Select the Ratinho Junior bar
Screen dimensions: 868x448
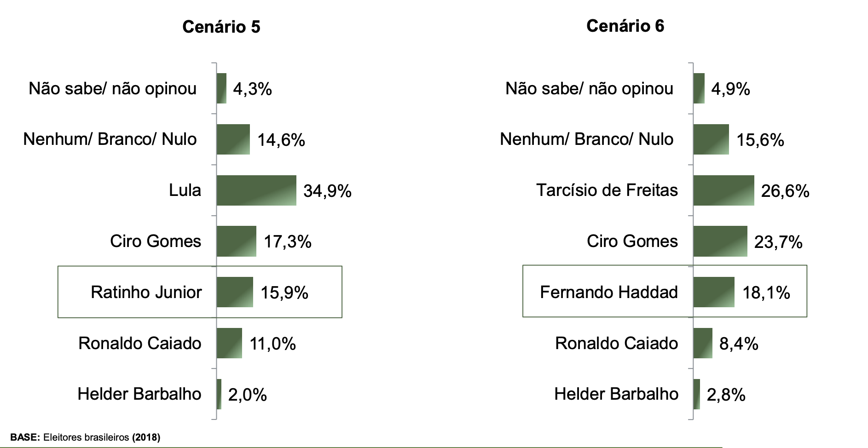tap(235, 292)
